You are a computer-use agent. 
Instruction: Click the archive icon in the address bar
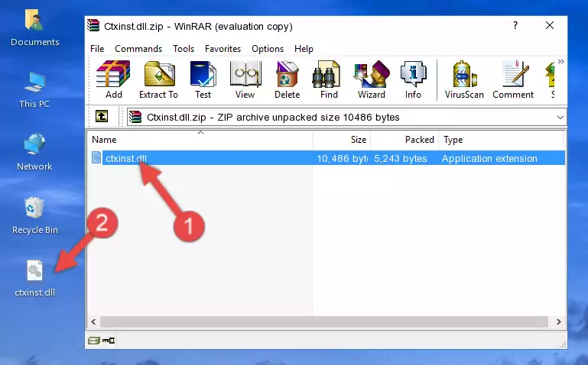[135, 117]
